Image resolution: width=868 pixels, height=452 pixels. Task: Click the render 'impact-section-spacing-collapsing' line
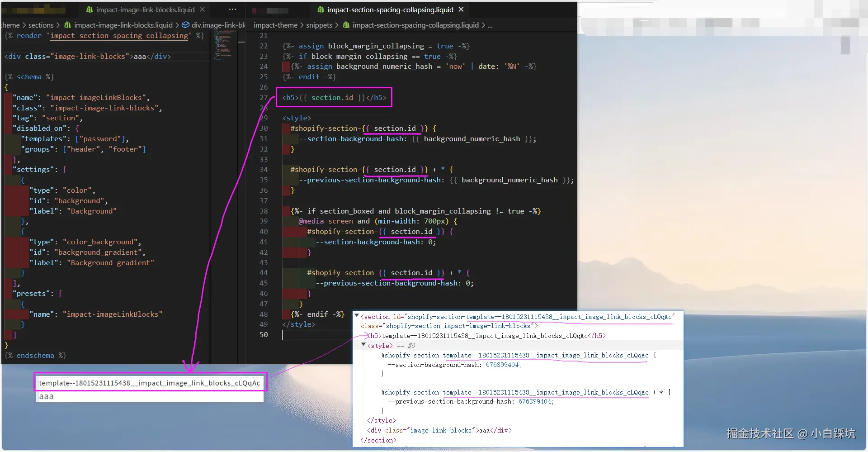104,36
